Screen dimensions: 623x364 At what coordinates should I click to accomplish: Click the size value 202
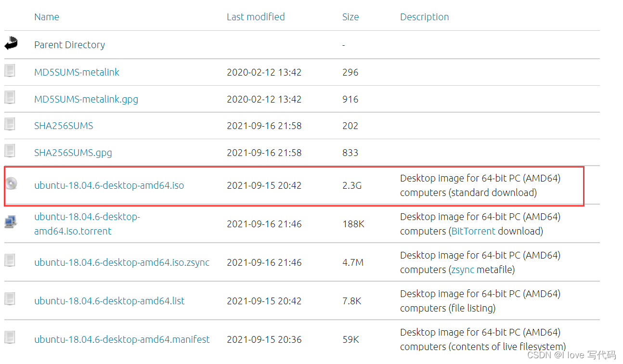[x=350, y=126]
